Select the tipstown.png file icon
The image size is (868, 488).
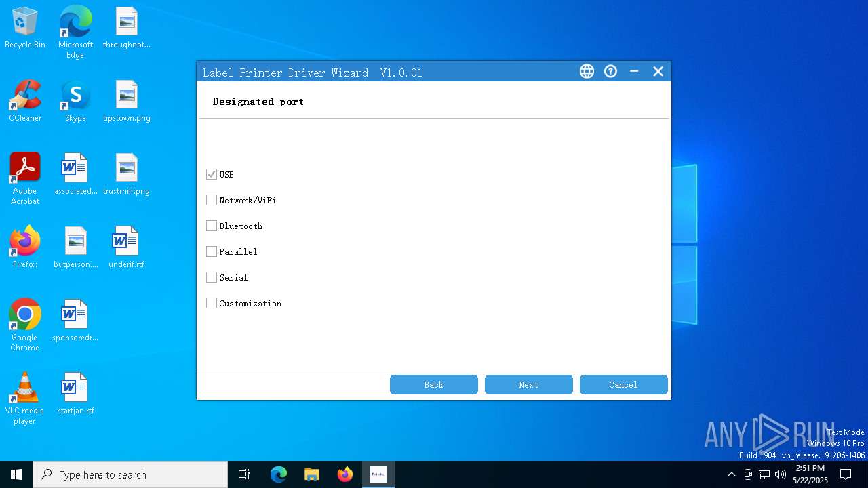point(126,102)
